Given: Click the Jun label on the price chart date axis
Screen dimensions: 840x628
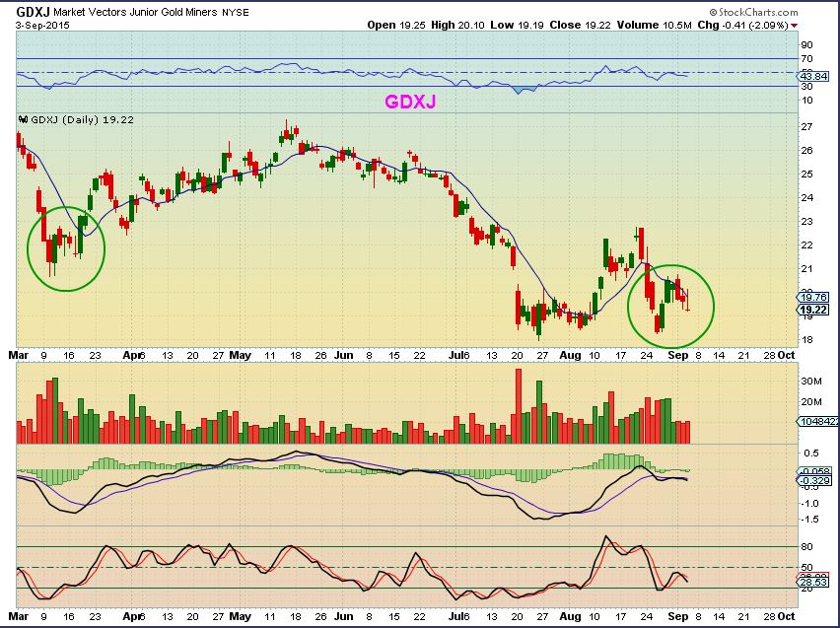Looking at the screenshot, I should click(x=343, y=355).
